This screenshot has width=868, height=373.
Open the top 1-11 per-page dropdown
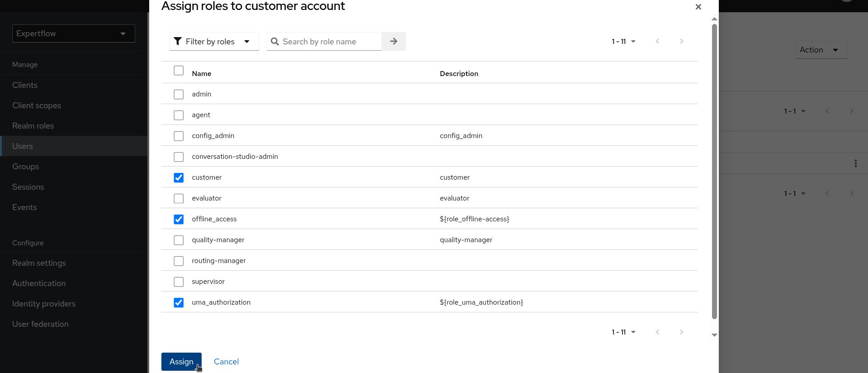(623, 42)
